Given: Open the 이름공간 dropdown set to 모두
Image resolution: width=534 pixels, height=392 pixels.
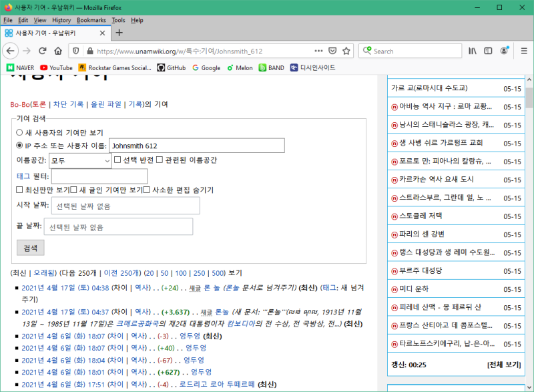Looking at the screenshot, I should click(80, 161).
